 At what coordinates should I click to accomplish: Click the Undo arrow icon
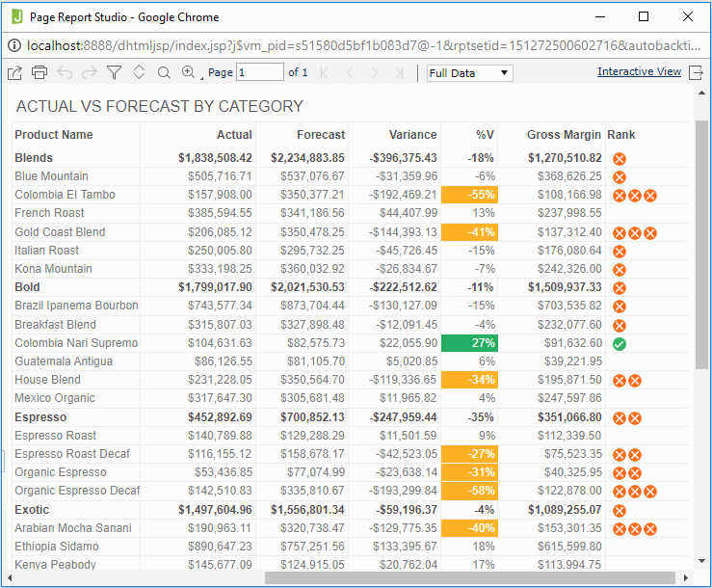[65, 72]
